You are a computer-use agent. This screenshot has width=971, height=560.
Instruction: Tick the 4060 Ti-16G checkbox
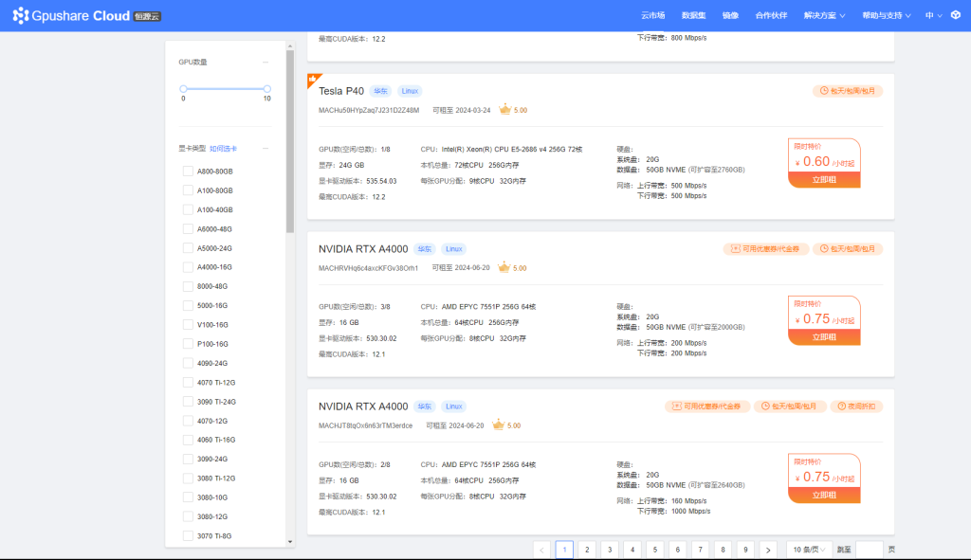pyautogui.click(x=188, y=440)
